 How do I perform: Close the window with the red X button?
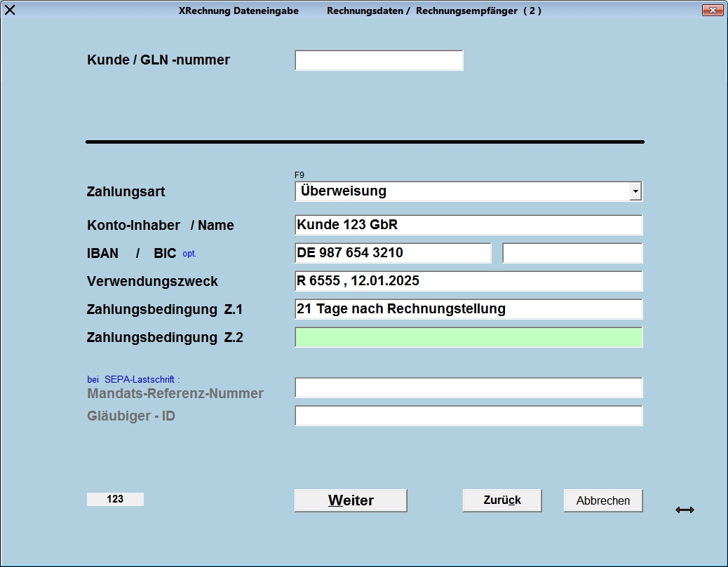[x=713, y=10]
